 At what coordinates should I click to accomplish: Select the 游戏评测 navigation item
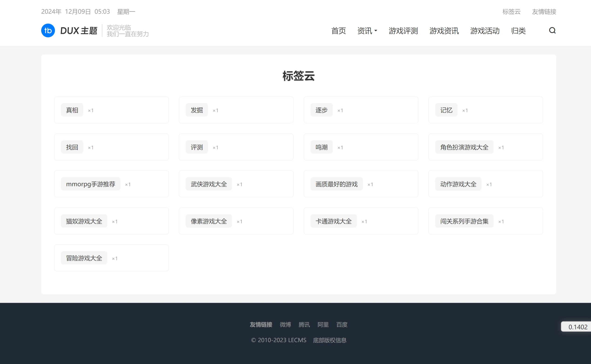coord(403,31)
